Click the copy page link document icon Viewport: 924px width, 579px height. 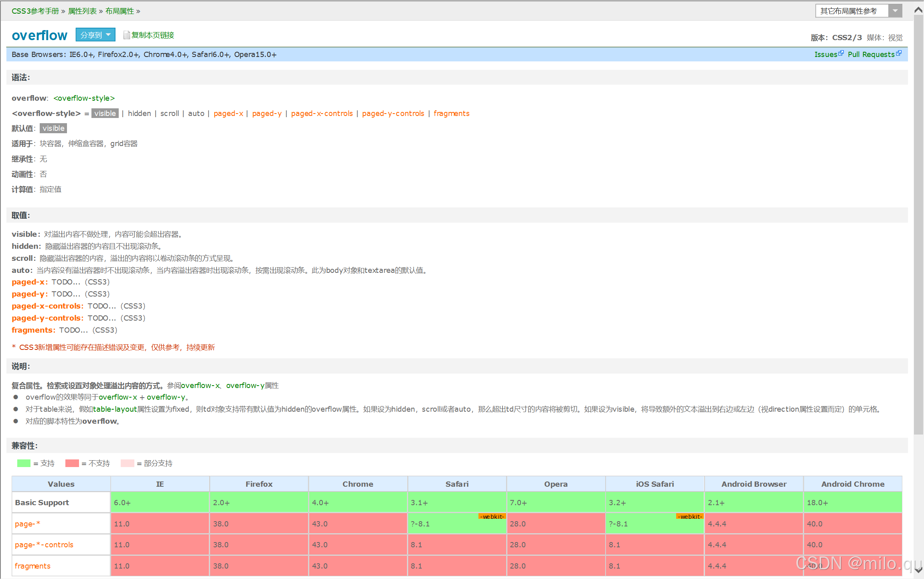[126, 35]
